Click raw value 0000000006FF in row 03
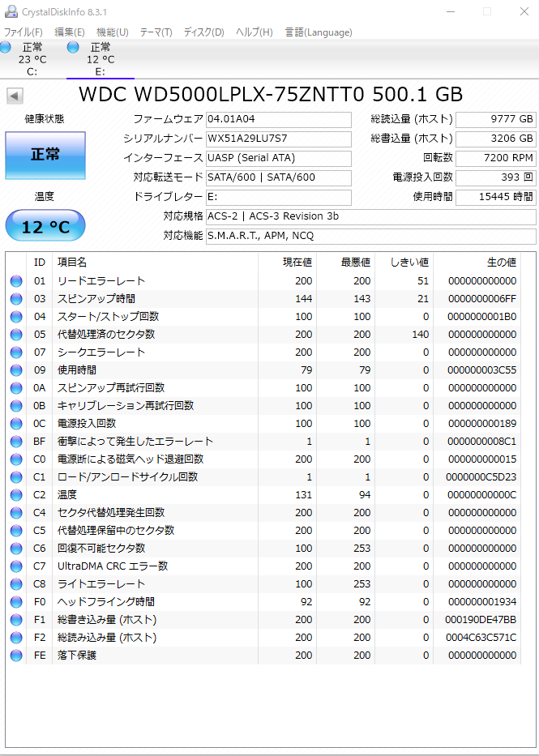This screenshot has width=539, height=756. (482, 299)
